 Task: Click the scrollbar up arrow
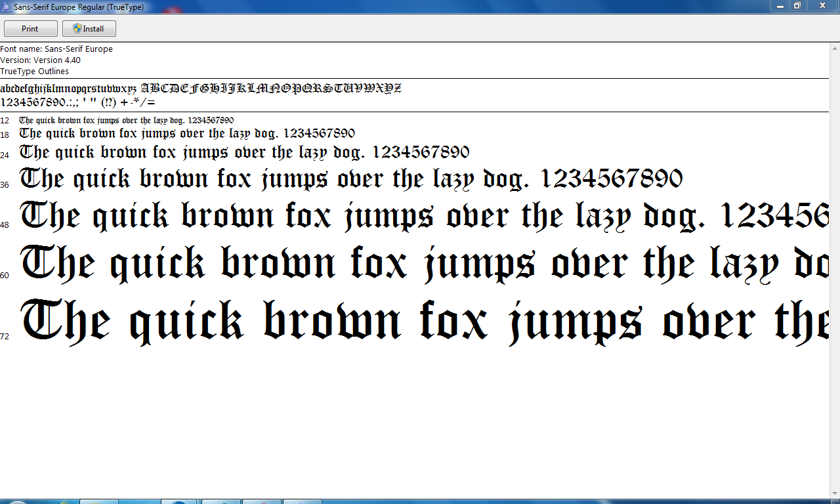834,47
